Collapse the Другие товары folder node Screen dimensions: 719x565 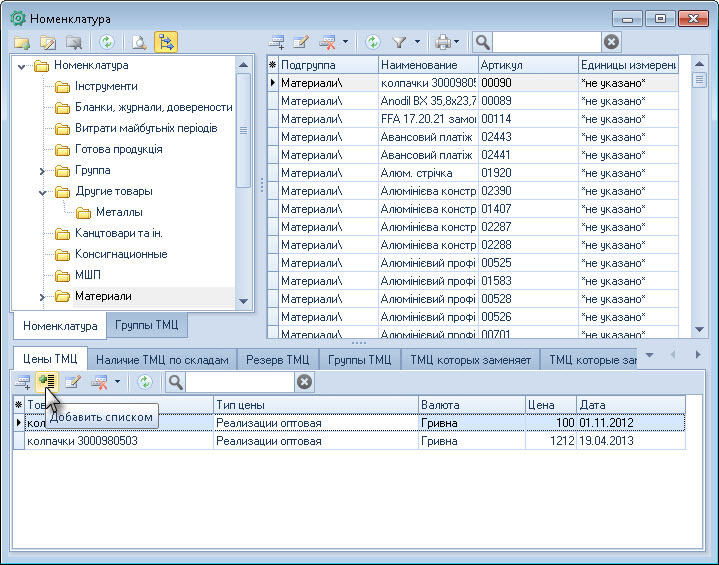(42, 193)
